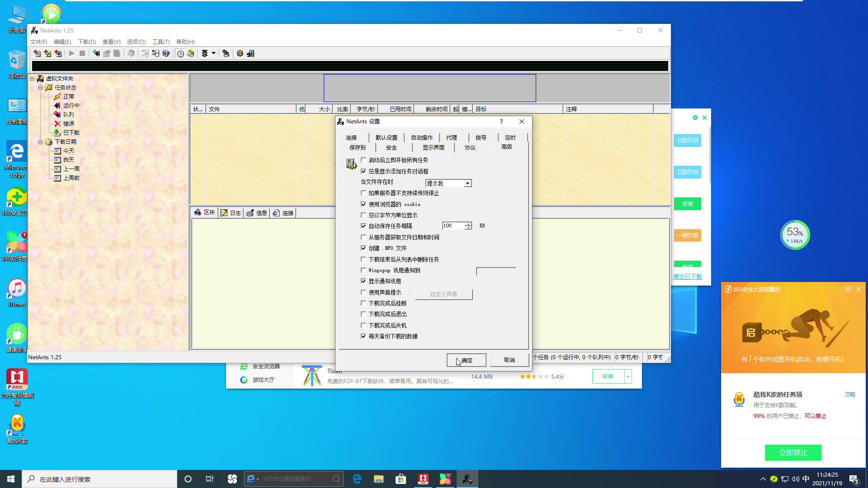Click the exit door toolbar icon

click(x=250, y=53)
